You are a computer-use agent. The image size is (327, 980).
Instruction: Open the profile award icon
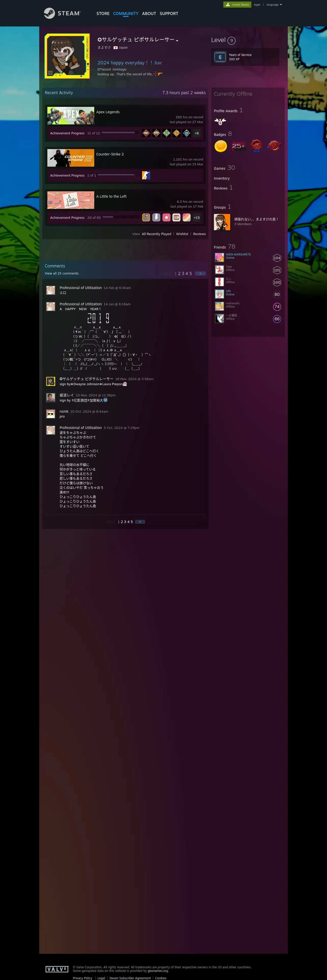coord(220,122)
